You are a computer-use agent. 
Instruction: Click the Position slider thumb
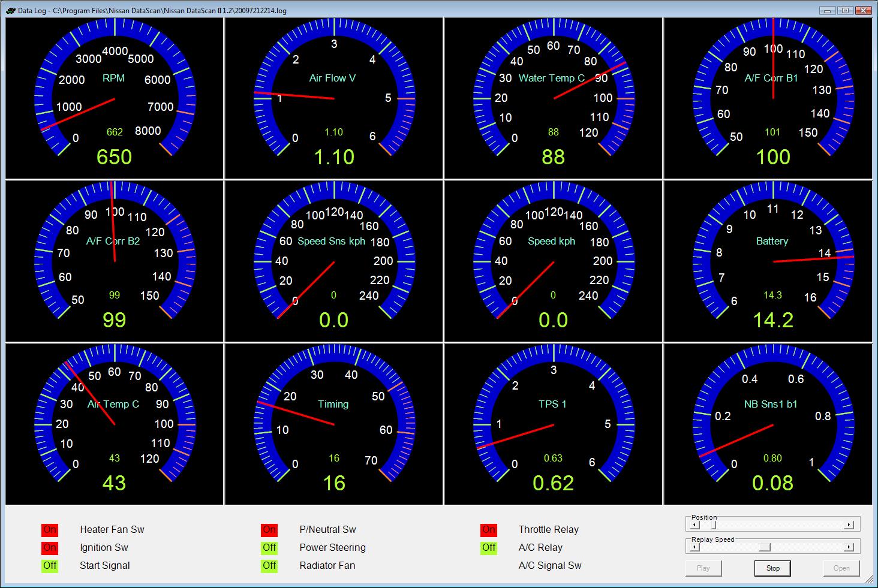point(713,525)
